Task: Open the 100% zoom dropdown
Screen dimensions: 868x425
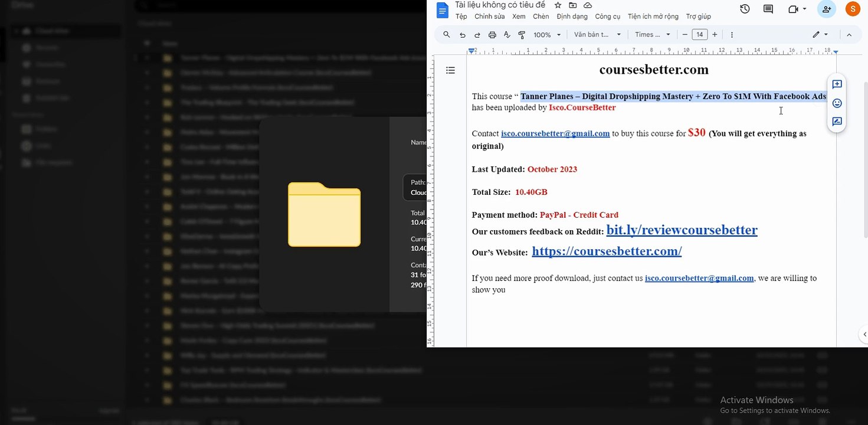Action: [x=547, y=35]
